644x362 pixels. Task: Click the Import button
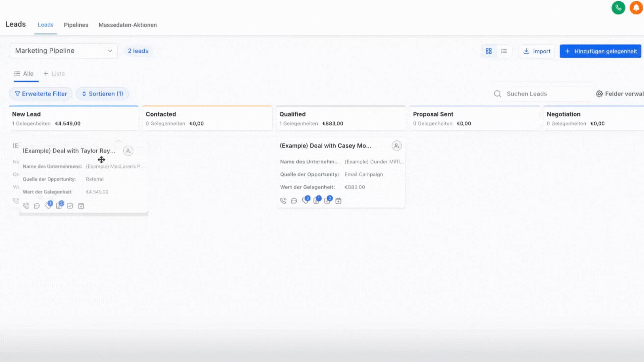(537, 51)
